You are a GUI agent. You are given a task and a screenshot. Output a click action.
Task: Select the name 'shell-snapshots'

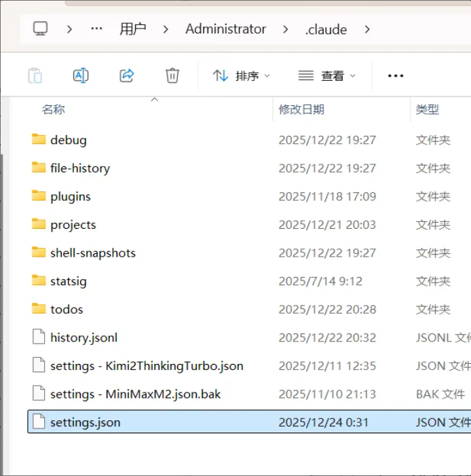[93, 253]
